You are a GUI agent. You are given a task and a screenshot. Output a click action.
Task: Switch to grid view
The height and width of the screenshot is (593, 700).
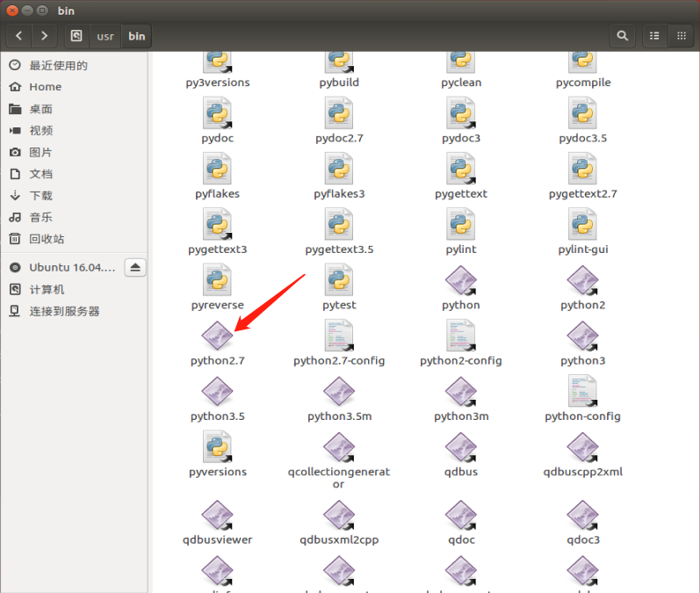point(682,36)
